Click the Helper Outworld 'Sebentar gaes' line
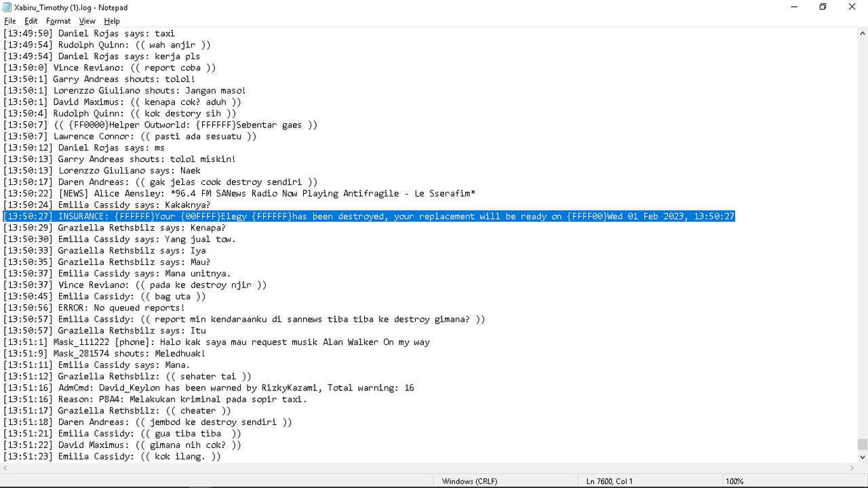The width and height of the screenshot is (868, 488). tap(160, 125)
